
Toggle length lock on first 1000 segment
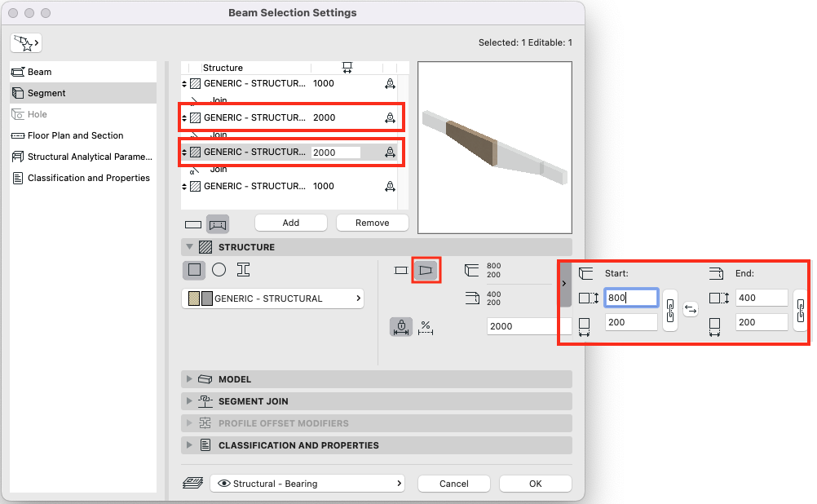390,83
